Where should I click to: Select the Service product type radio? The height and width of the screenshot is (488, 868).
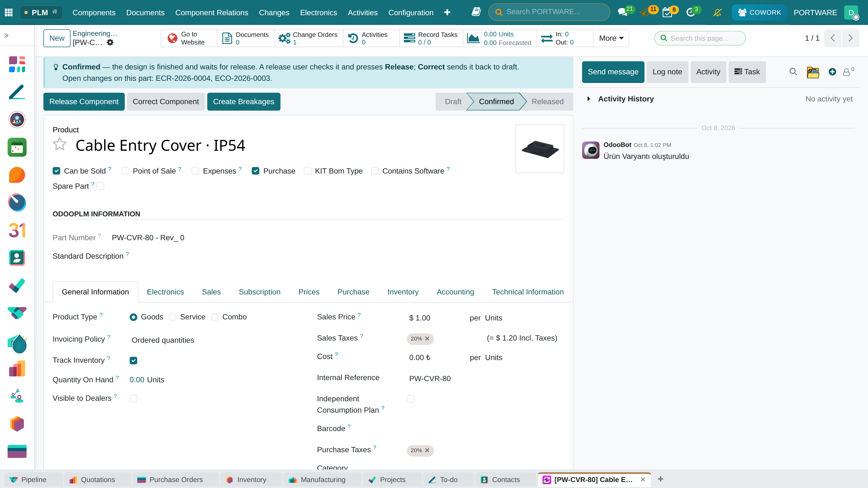click(173, 317)
